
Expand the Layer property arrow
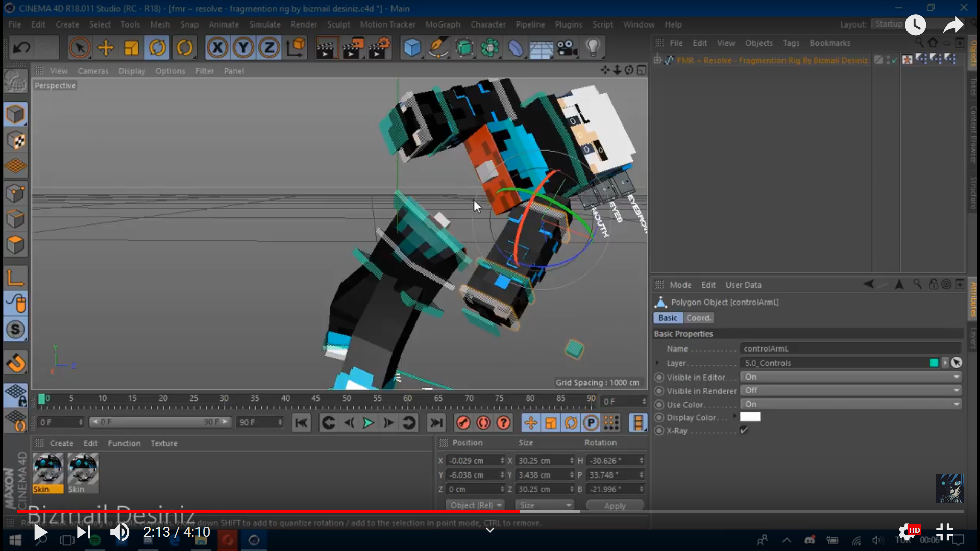657,363
